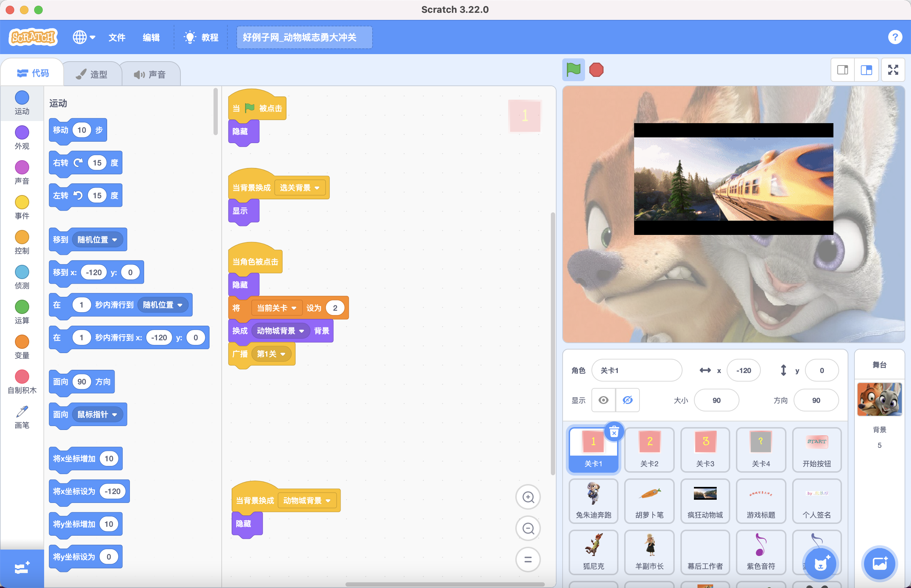Image resolution: width=911 pixels, height=588 pixels.
Task: Open the add extension button
Action: (x=22, y=568)
